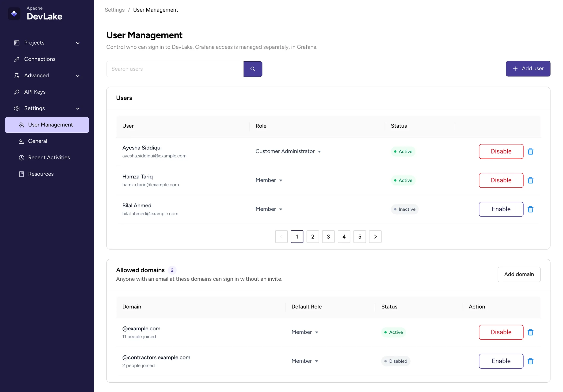563x392 pixels.
Task: Click ayesha.siddiqui@example.com email text
Action: (x=154, y=156)
